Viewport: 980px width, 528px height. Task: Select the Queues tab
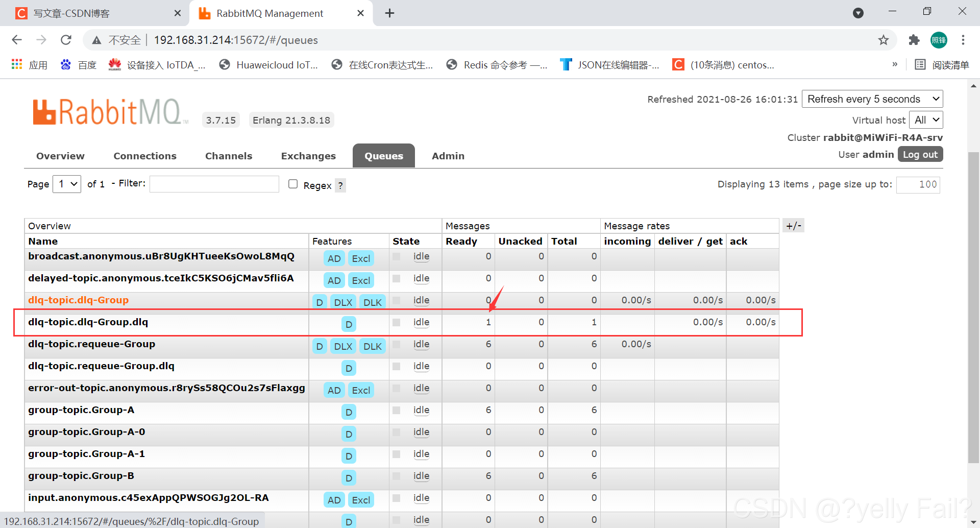[x=384, y=156]
